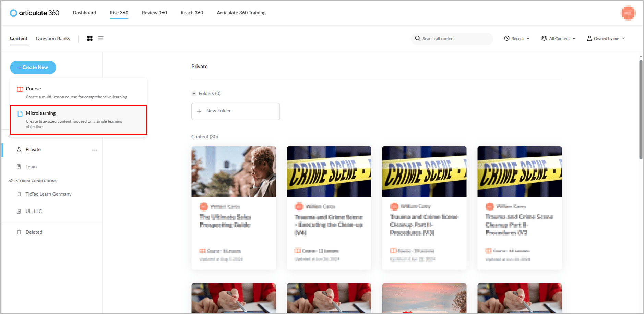Open your profile avatar menu

pyautogui.click(x=628, y=13)
